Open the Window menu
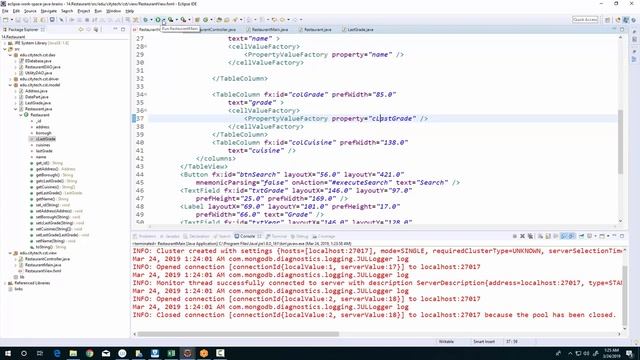Screen dimensions: 640x360 pyautogui.click(x=113, y=11)
